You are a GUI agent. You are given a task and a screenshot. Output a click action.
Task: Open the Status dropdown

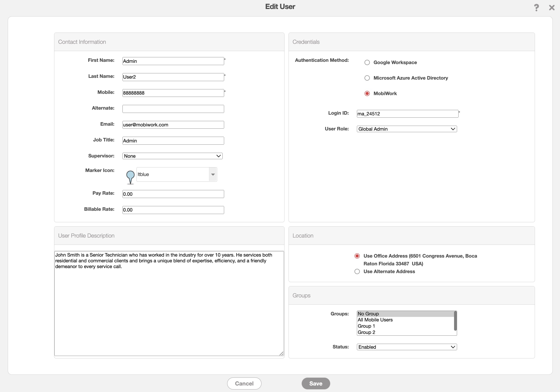tap(407, 347)
